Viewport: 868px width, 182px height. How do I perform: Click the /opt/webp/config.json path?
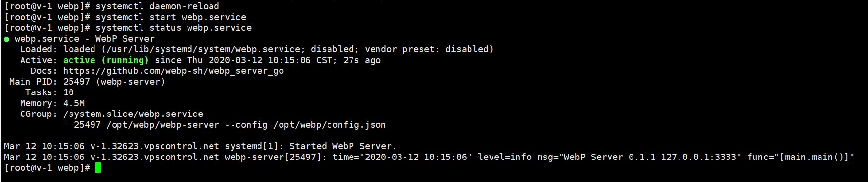pyautogui.click(x=329, y=125)
